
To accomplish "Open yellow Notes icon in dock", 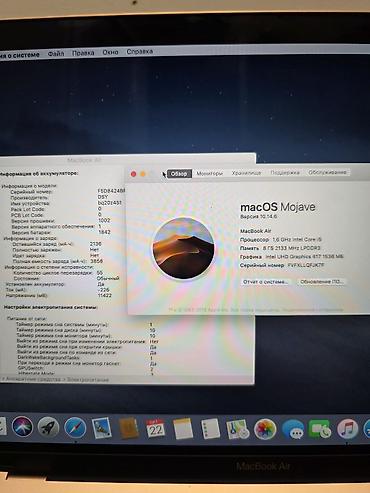I will click(x=183, y=429).
